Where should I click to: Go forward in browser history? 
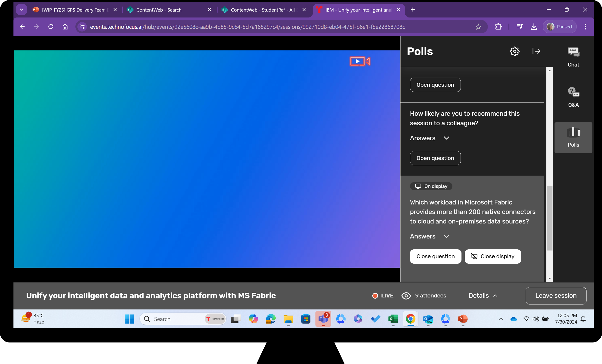36,27
